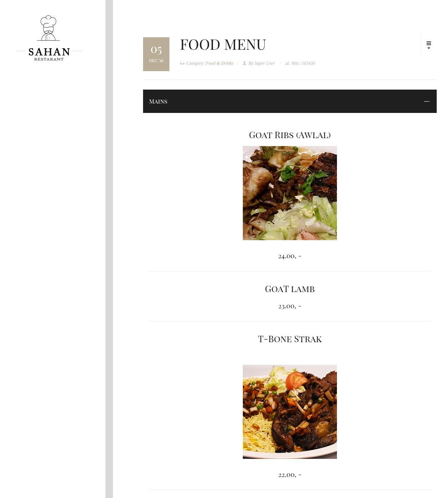Select the Goat Lamb menu item
Screen dimensions: 448x498
point(290,289)
